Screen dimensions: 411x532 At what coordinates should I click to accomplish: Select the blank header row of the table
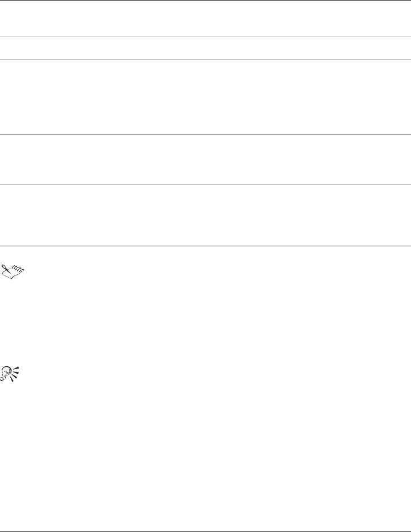coord(205,19)
